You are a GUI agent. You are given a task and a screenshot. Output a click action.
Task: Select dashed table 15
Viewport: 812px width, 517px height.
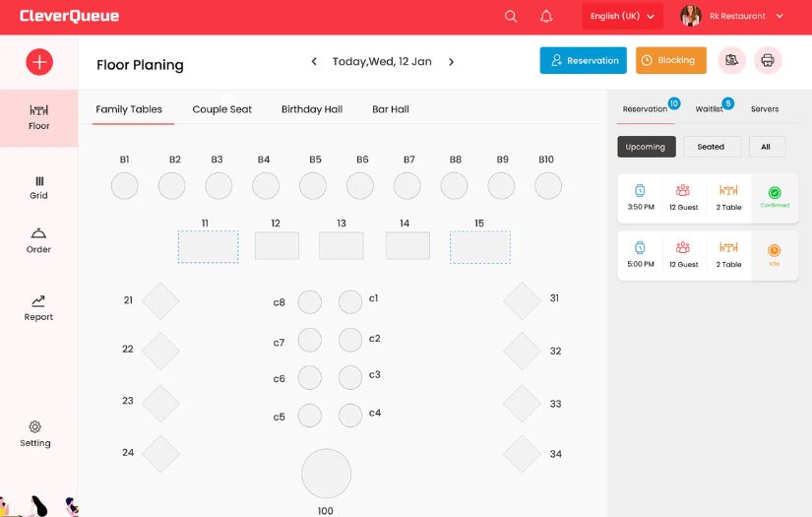tap(480, 247)
